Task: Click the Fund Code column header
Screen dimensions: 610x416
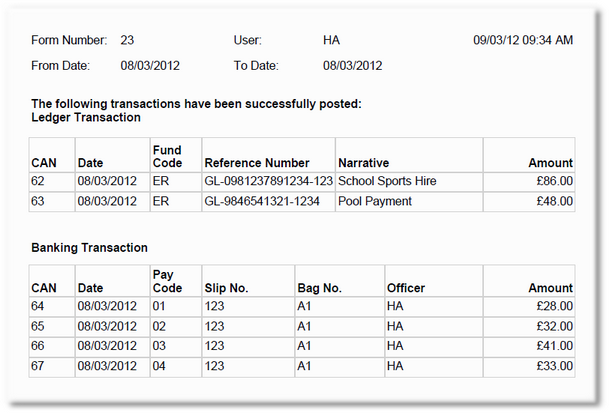Action: tap(167, 156)
